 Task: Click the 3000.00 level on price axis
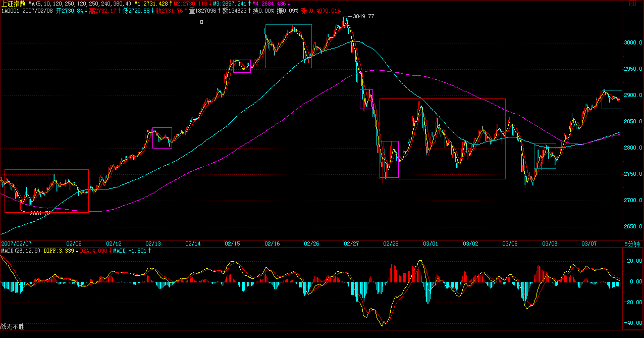(x=633, y=43)
